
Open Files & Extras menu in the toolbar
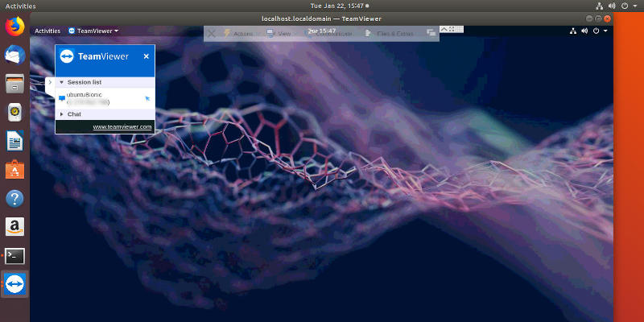[390, 34]
